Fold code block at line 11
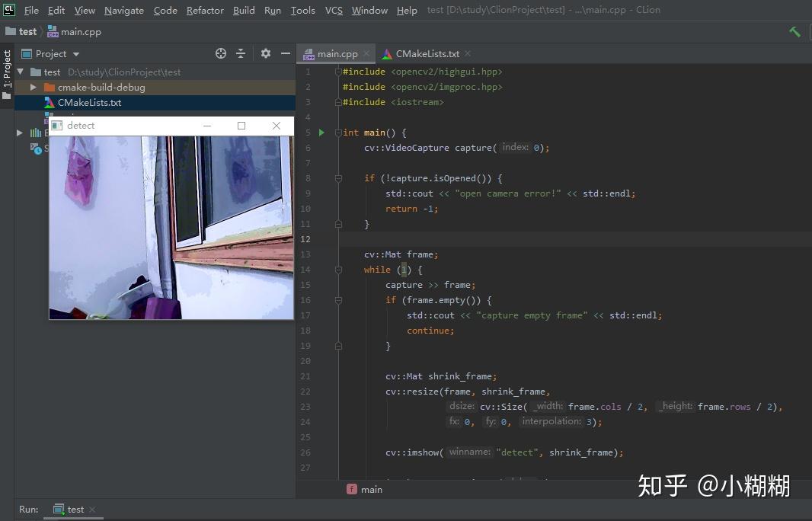Screen dimensions: 812x521 point(337,224)
